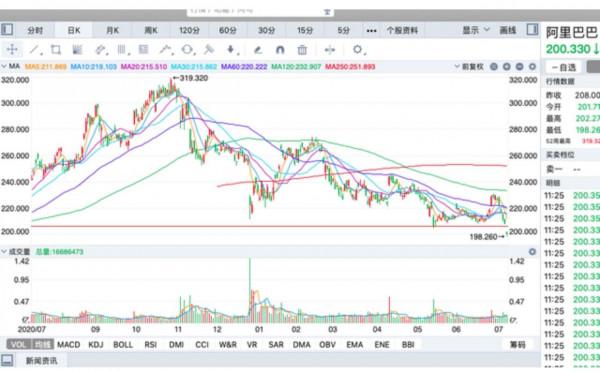Toggle the left sidebar panel icon

point(7,30)
